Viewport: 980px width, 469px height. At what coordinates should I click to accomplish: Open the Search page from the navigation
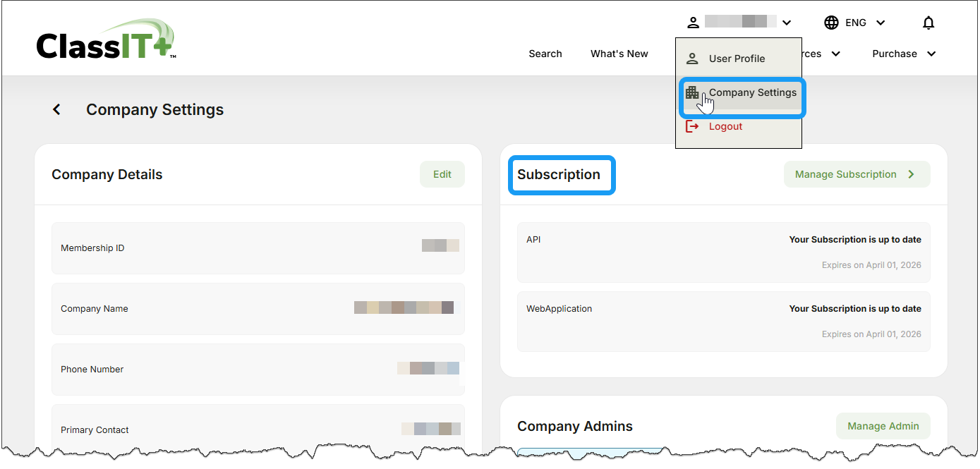[x=545, y=54]
